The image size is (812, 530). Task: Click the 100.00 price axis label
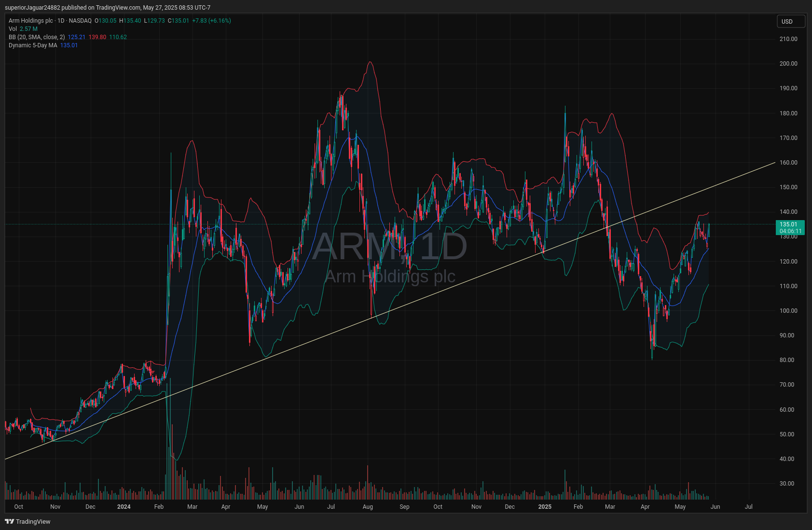click(788, 311)
